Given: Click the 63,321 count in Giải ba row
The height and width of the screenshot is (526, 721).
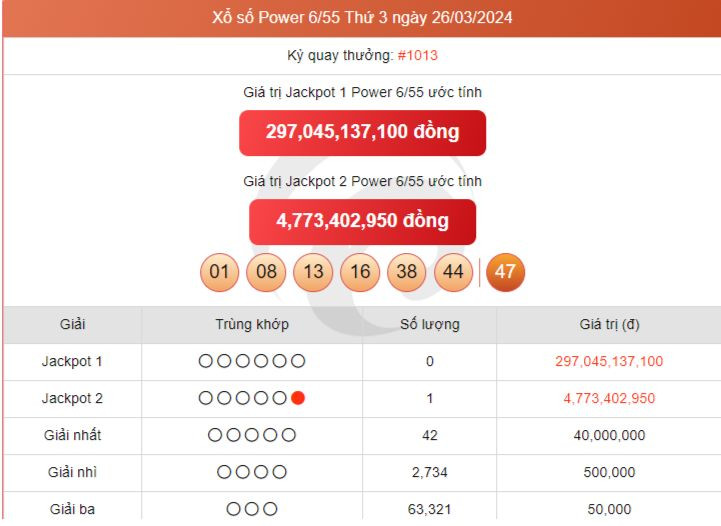Looking at the screenshot, I should [429, 509].
